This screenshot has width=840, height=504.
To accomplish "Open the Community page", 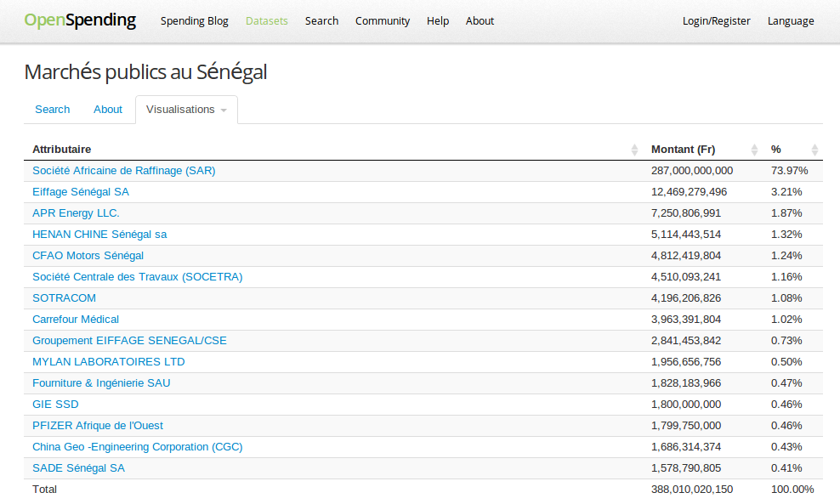I will coord(383,20).
